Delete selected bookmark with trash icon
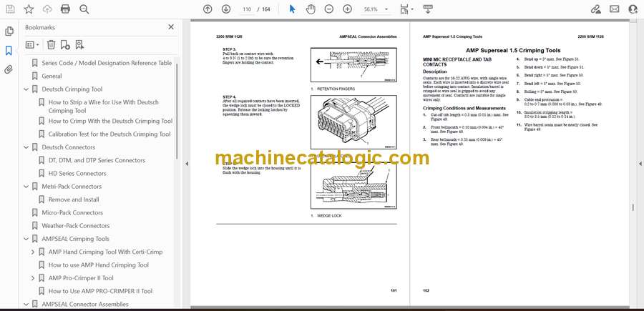 51,45
